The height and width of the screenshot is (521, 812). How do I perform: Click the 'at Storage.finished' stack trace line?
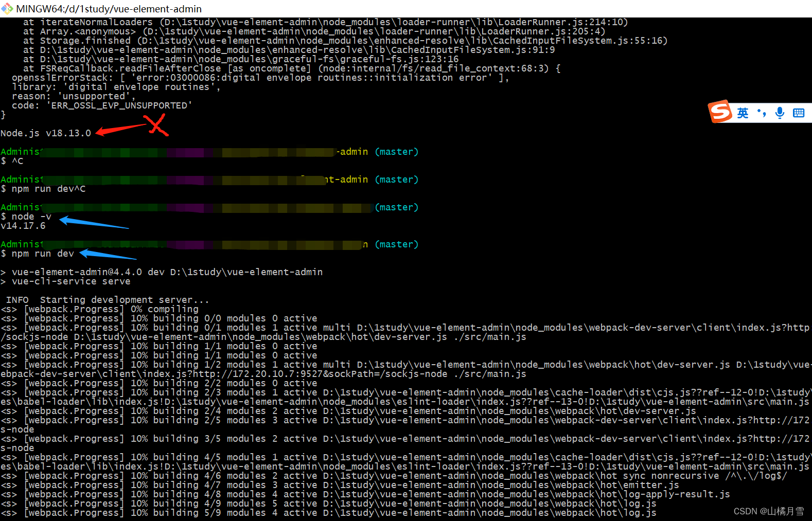tap(345, 41)
